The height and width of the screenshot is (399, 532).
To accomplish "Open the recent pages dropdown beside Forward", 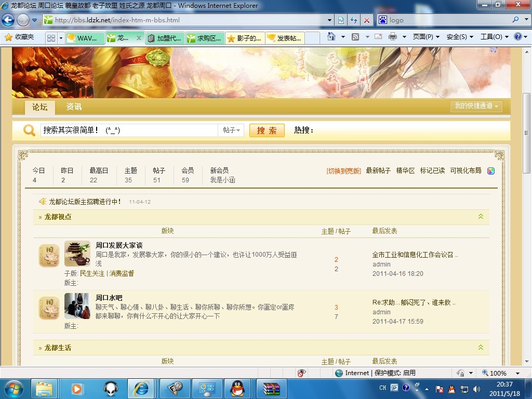I will pyautogui.click(x=34, y=20).
